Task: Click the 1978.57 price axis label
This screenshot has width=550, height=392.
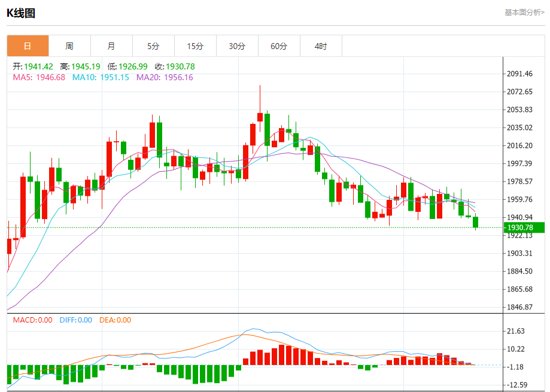Action: pyautogui.click(x=519, y=181)
